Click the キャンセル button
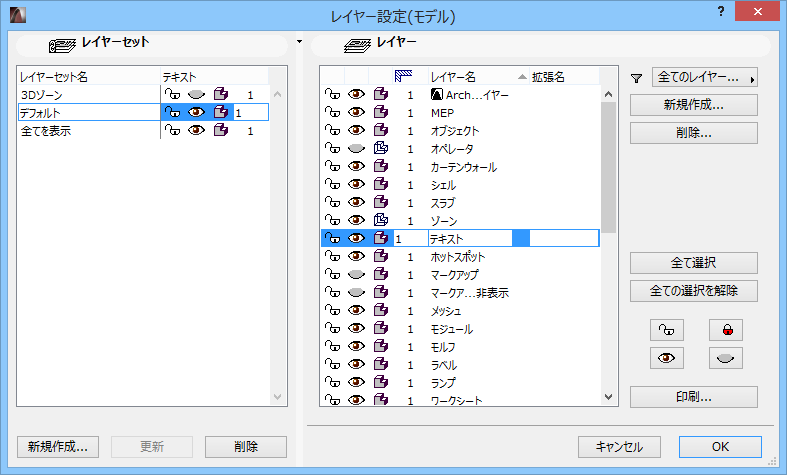This screenshot has height=475, width=787. 619,446
